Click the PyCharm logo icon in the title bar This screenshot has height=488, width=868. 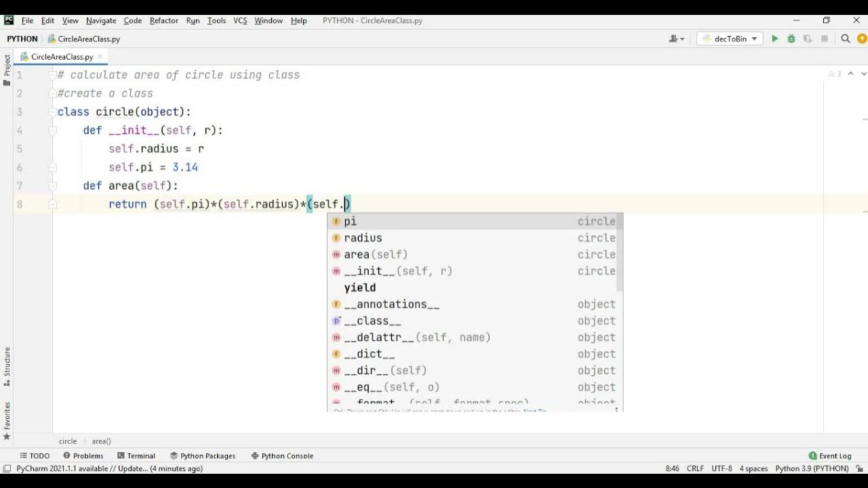click(8, 20)
